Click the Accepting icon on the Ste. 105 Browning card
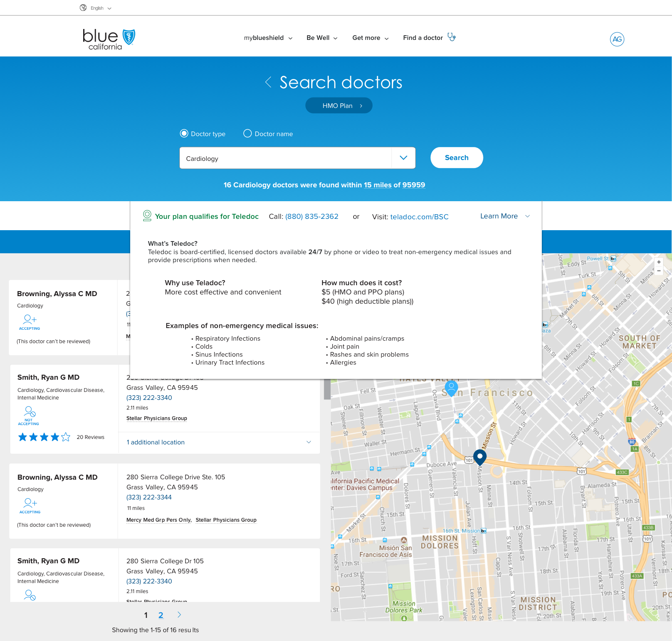Image resolution: width=672 pixels, height=641 pixels. coord(30,506)
